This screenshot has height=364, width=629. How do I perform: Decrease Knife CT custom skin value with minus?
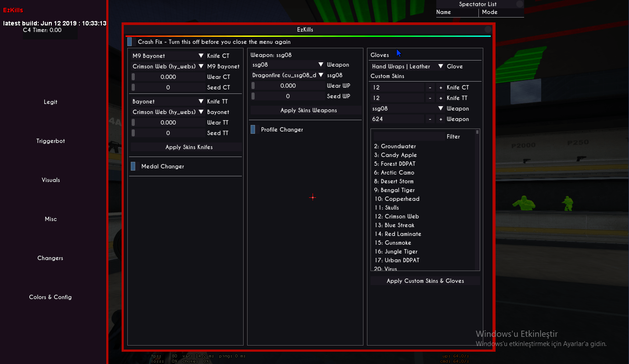coord(430,87)
